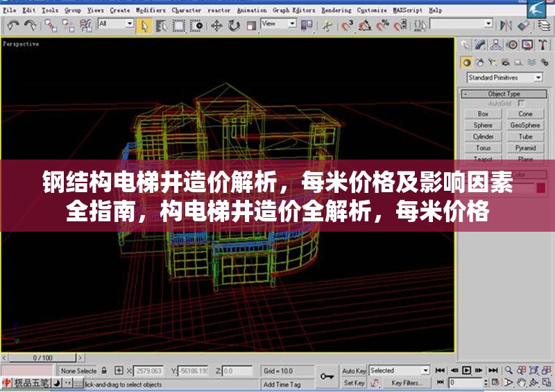Select the Cameras category icon
555x392 pixels.
coord(506,62)
